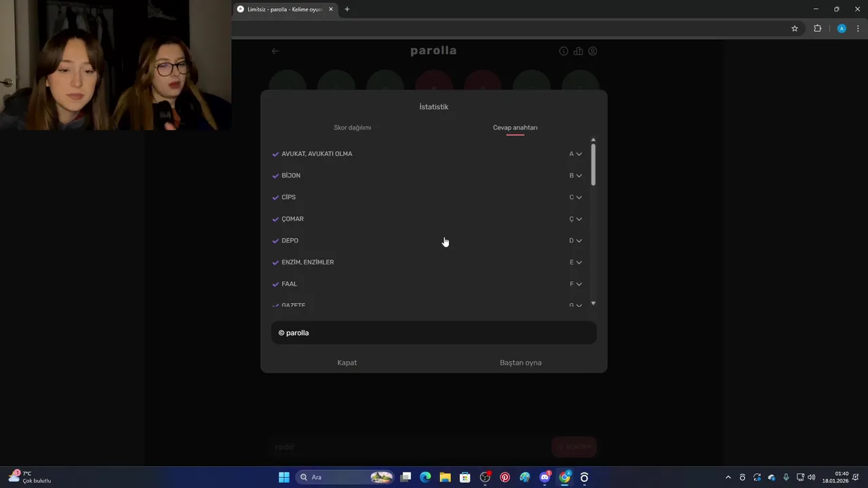868x488 pixels.
Task: Expand the ÇOMAR answer row chevron
Action: coord(578,219)
